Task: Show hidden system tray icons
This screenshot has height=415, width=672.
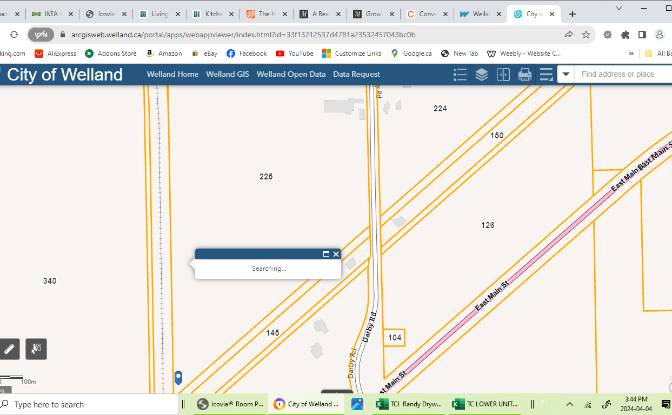Action: pos(570,404)
